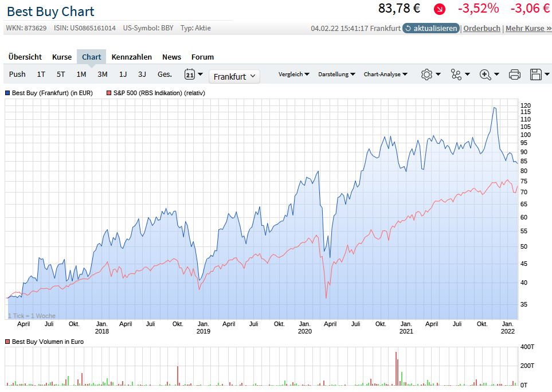This screenshot has width=552, height=392.
Task: Select the 5T time range
Action: [61, 75]
